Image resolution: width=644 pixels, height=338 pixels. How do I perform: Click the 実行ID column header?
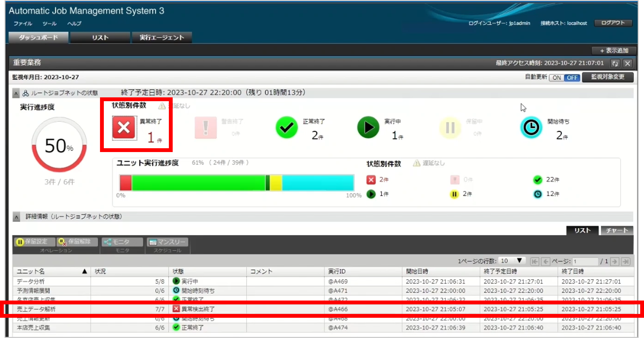click(363, 271)
